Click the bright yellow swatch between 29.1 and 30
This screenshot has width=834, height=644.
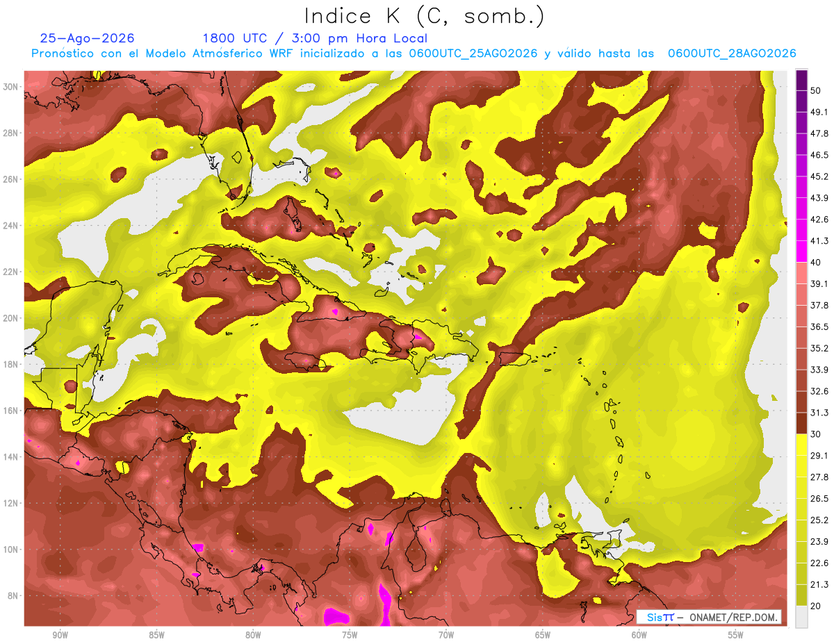pos(801,445)
